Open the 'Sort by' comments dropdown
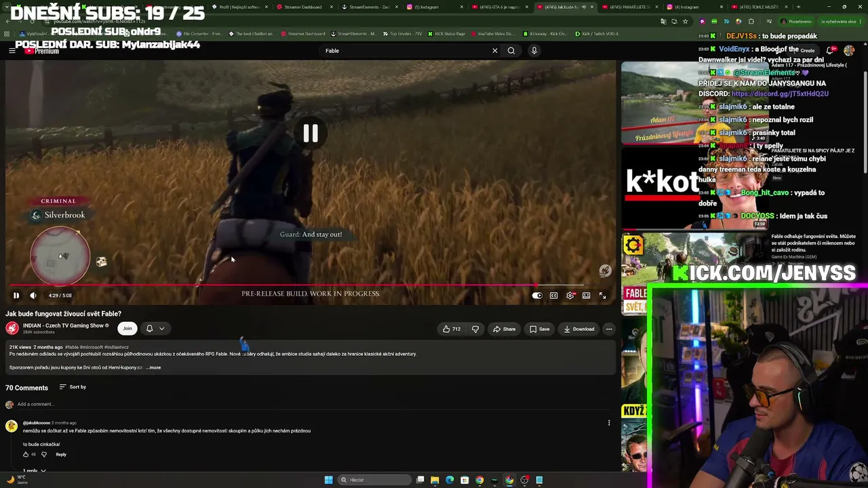Viewport: 868px width, 488px height. (x=73, y=387)
